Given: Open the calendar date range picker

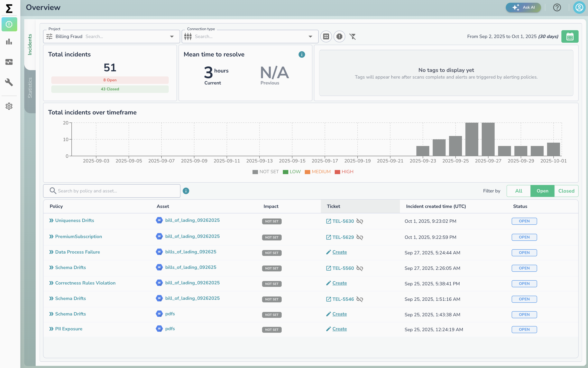Looking at the screenshot, I should (x=570, y=36).
